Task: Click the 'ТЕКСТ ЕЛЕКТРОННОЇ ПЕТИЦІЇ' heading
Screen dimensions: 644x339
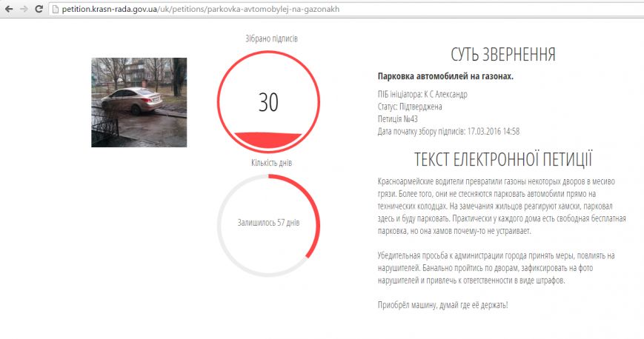Action: [503, 160]
